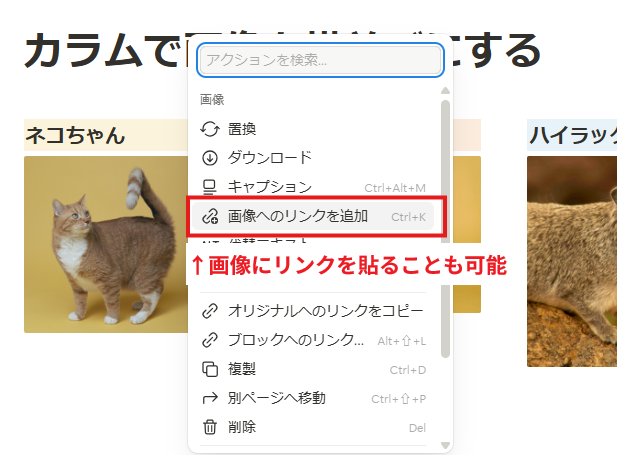
Task: Click the menu scrollbar down arrow
Action: pyautogui.click(x=445, y=446)
